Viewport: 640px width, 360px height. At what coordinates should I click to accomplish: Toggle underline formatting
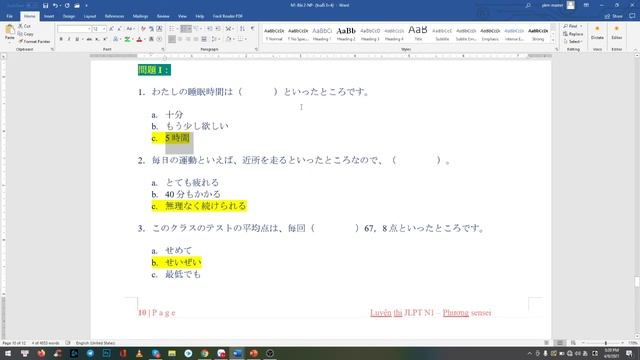[77, 39]
